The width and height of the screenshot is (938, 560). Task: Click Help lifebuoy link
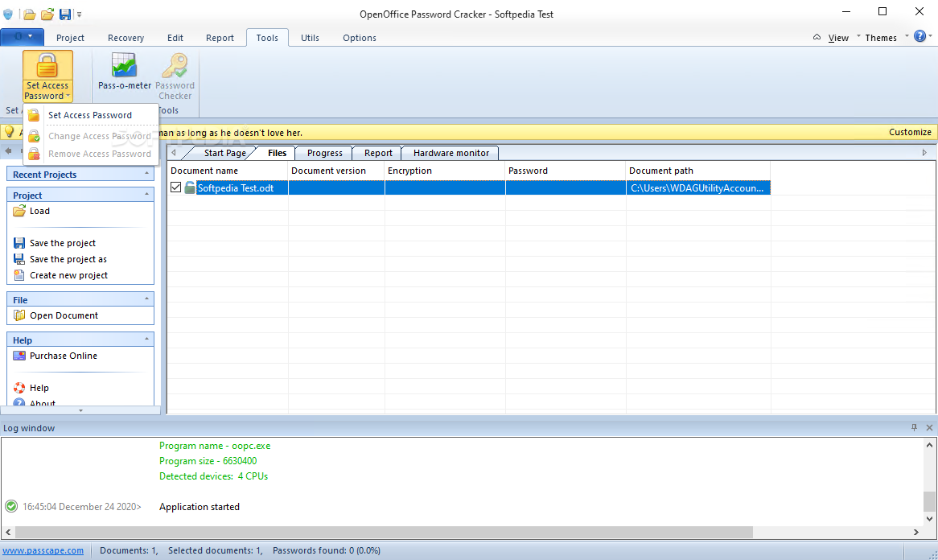[31, 388]
